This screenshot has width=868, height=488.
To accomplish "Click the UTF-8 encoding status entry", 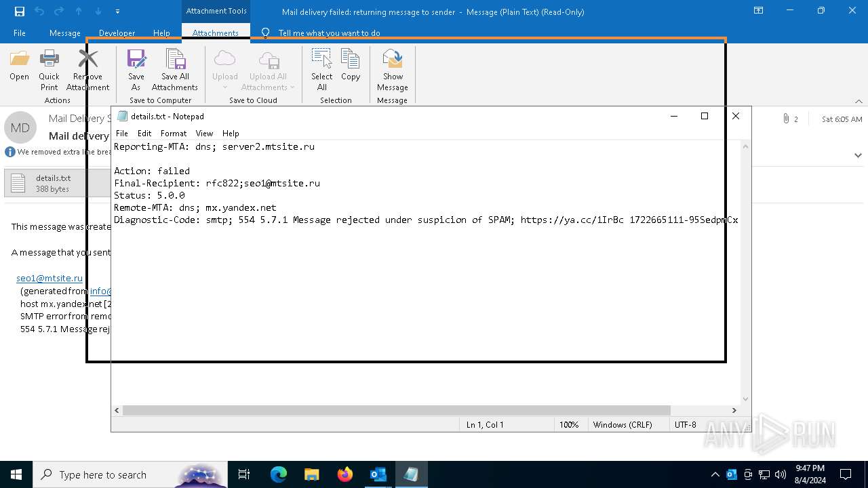I will point(686,424).
